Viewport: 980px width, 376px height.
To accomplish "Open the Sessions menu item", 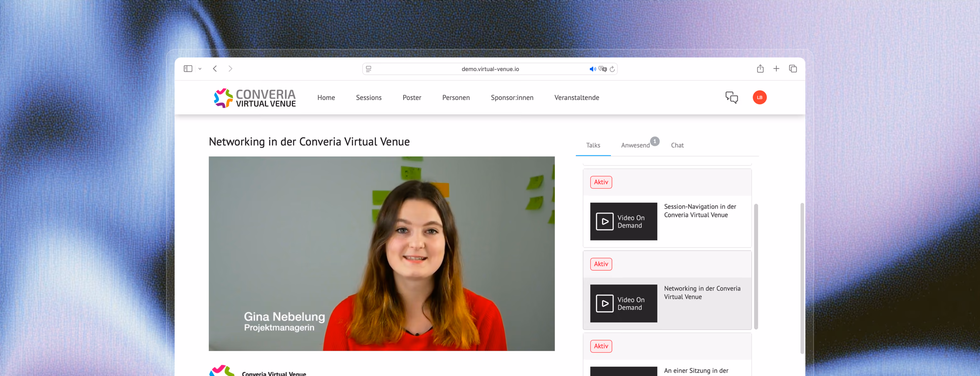I will tap(369, 97).
